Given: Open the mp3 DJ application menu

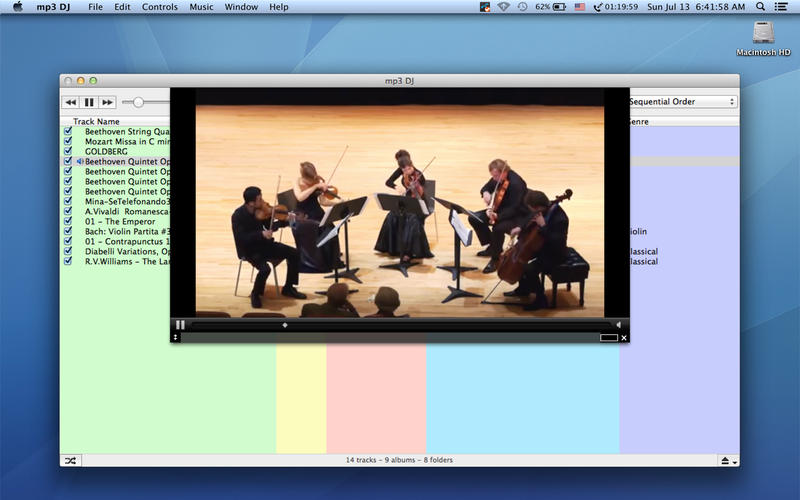Looking at the screenshot, I should [x=54, y=7].
